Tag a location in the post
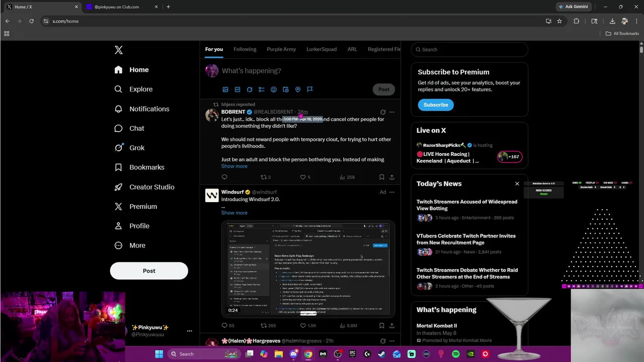Screen dimensions: 644x362 (298, 89)
